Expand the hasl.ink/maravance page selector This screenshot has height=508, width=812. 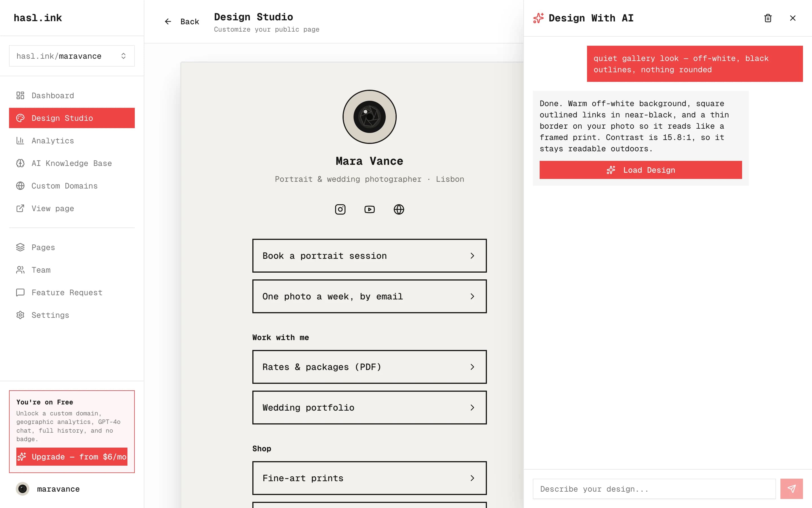pos(72,56)
